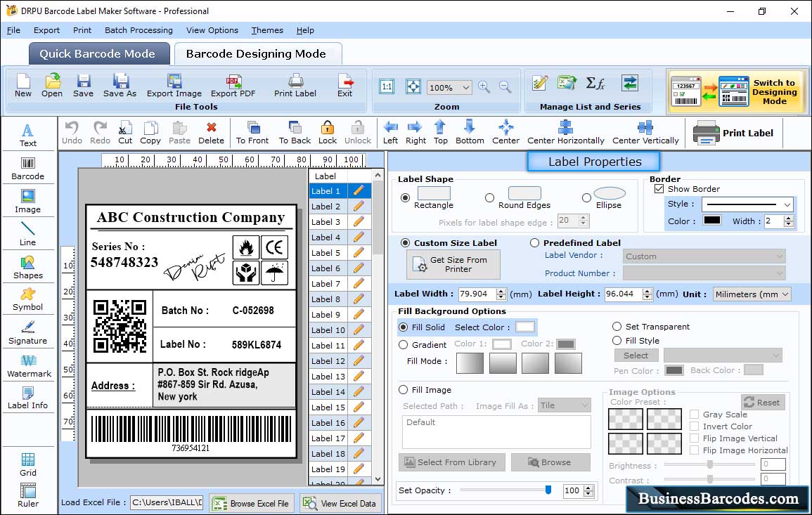The width and height of the screenshot is (812, 515).
Task: Select the Line drawing tool
Action: click(x=28, y=234)
